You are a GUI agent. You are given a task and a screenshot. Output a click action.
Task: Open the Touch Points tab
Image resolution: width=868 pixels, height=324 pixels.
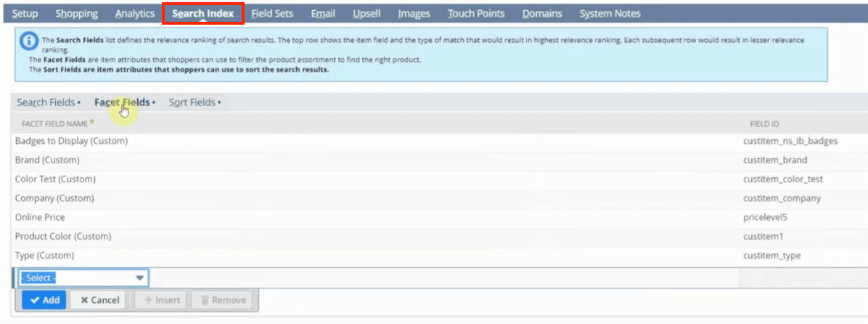tap(476, 14)
